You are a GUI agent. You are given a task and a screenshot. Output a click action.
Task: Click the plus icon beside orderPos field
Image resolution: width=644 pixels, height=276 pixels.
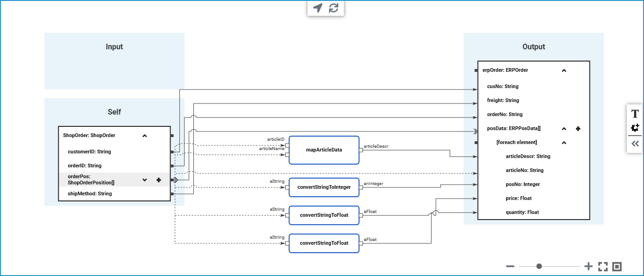pos(159,179)
